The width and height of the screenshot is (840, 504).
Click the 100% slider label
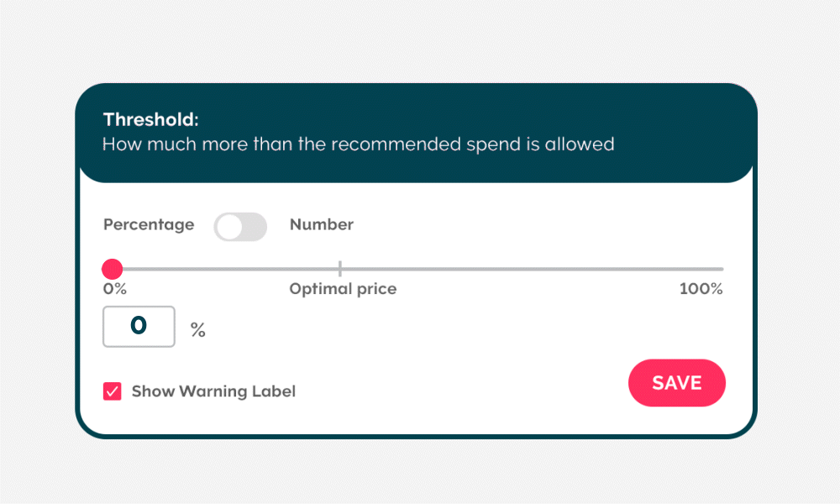[701, 289]
